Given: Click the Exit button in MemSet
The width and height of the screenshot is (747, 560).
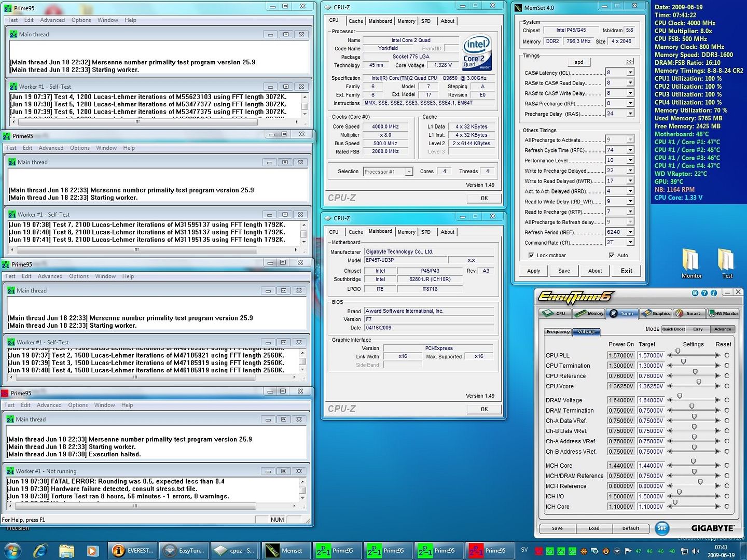Looking at the screenshot, I should tap(627, 271).
